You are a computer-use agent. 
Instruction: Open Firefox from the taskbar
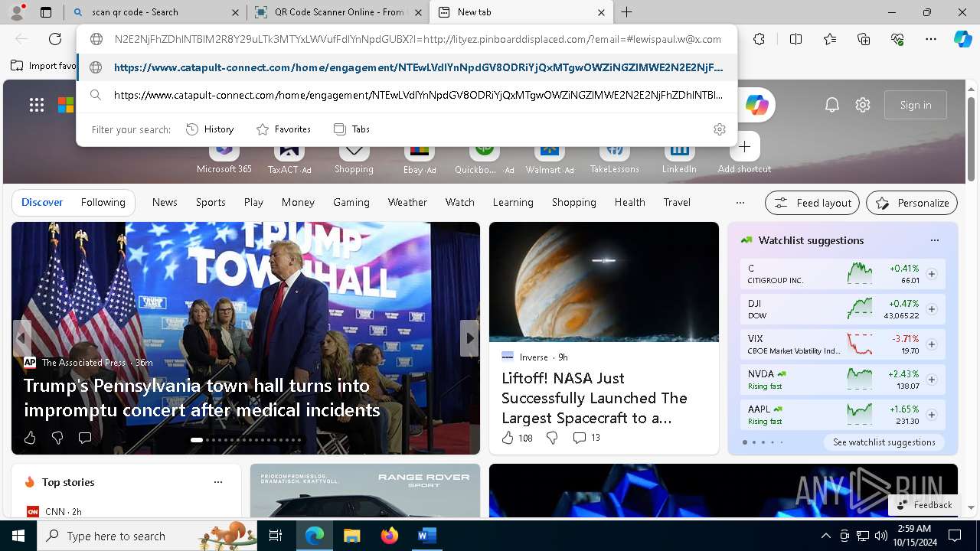(x=389, y=536)
